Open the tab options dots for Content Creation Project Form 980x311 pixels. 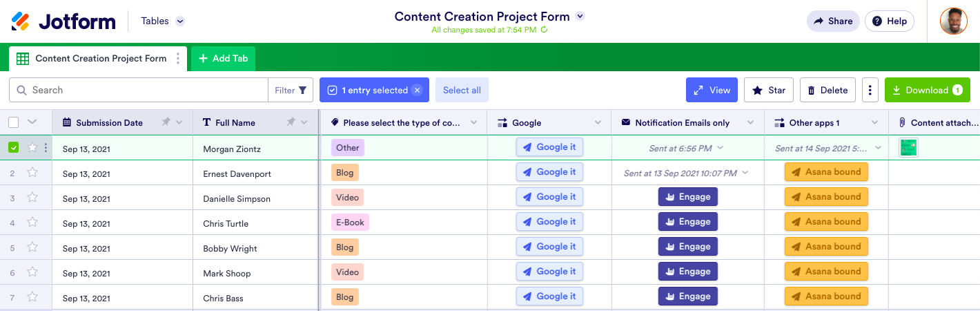pyautogui.click(x=178, y=59)
